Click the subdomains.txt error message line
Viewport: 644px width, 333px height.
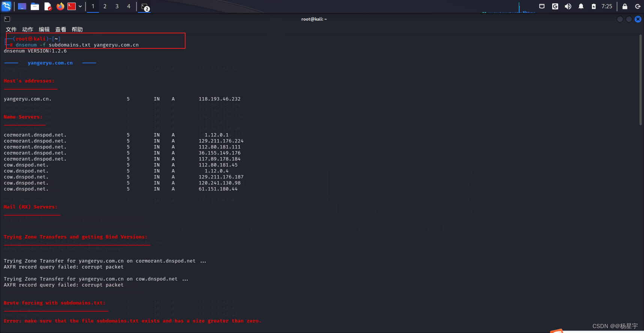(132, 321)
